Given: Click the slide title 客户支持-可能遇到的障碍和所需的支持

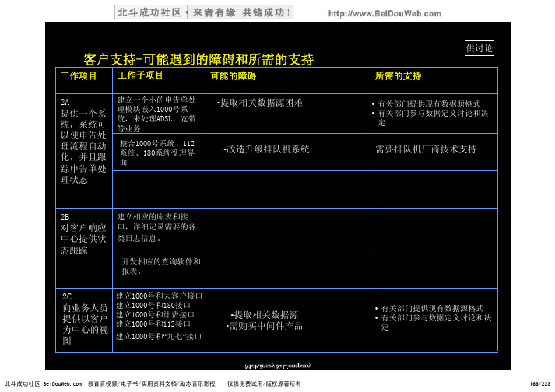Looking at the screenshot, I should 198,59.
